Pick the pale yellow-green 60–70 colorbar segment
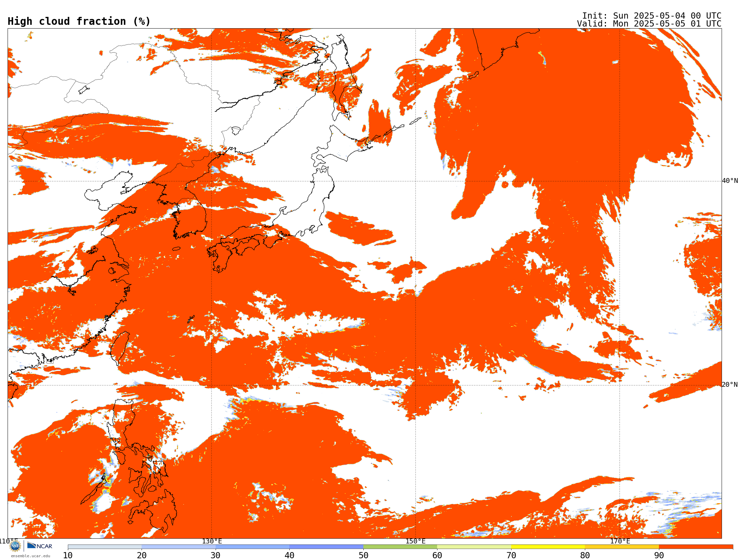Viewport: 744px width, 560px height. [474, 547]
